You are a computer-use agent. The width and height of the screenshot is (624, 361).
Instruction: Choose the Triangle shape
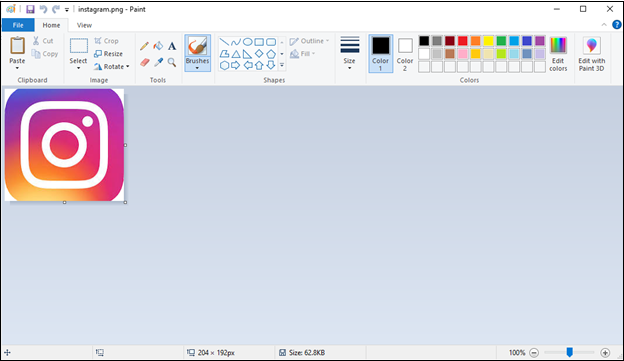point(236,54)
